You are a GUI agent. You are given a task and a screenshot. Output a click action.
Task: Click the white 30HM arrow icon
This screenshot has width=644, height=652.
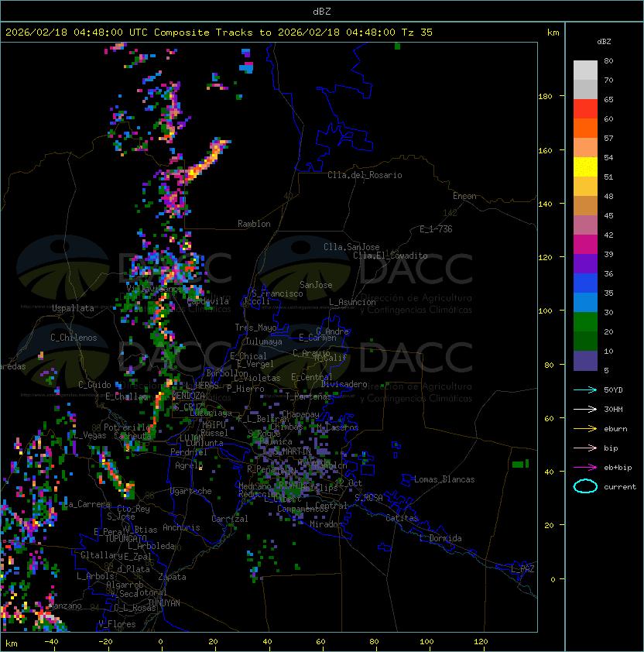(585, 409)
